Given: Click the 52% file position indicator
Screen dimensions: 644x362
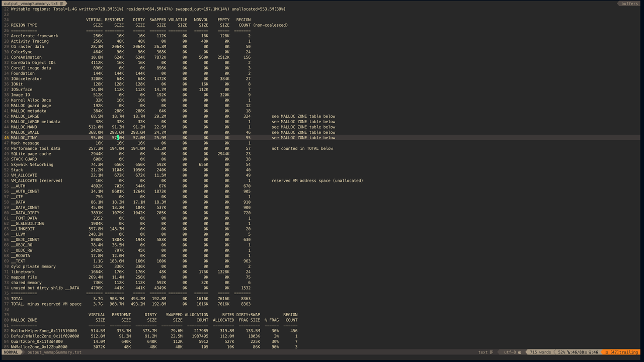Looking at the screenshot, I should click(x=561, y=352).
